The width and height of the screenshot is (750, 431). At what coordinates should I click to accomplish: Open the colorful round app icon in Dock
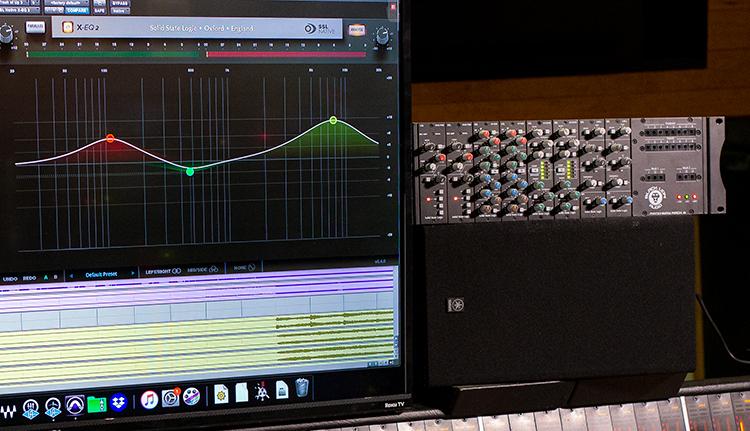[x=191, y=396]
